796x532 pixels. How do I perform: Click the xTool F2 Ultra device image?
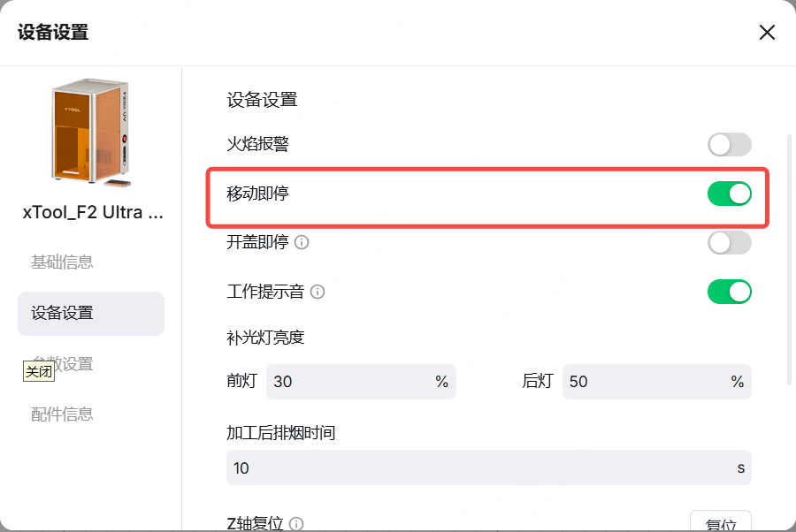point(91,132)
